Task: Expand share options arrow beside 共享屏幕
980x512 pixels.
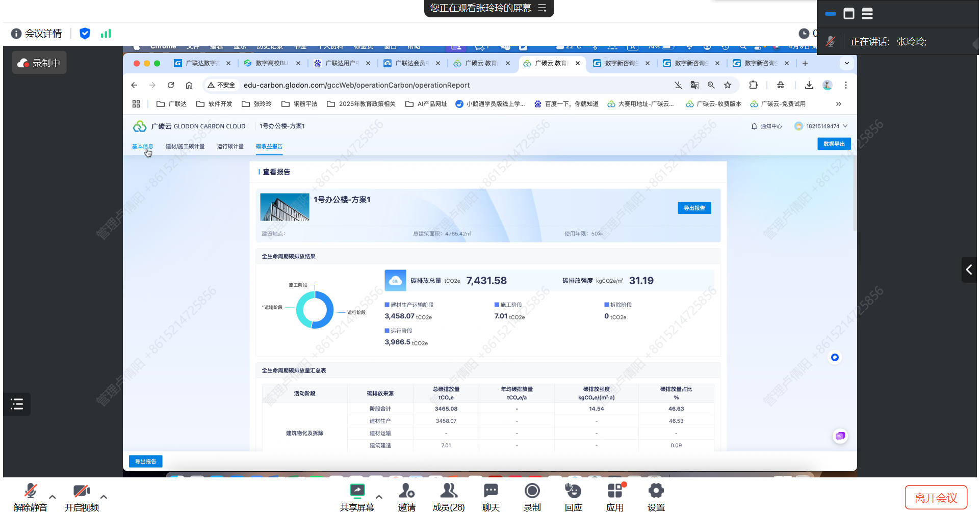Action: (379, 497)
